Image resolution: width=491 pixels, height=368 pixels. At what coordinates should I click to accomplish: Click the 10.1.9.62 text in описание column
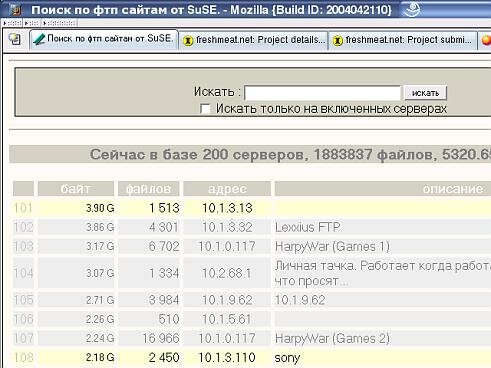(x=300, y=300)
